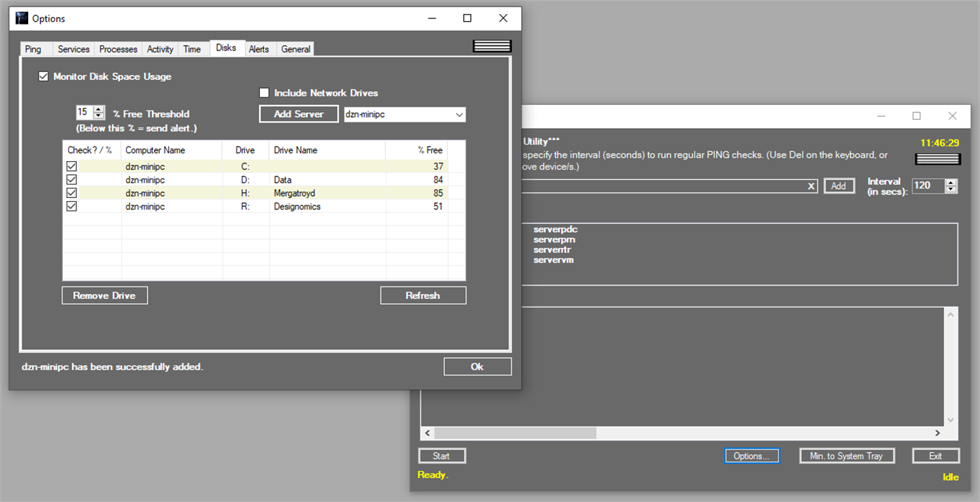Click the log's scroll up arrow
This screenshot has width=980, height=502.
(x=951, y=314)
